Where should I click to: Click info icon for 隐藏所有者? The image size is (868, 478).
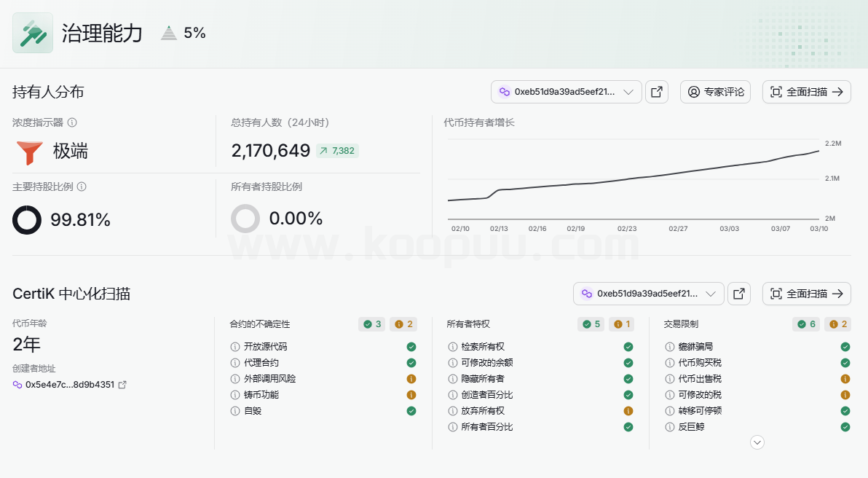(452, 379)
